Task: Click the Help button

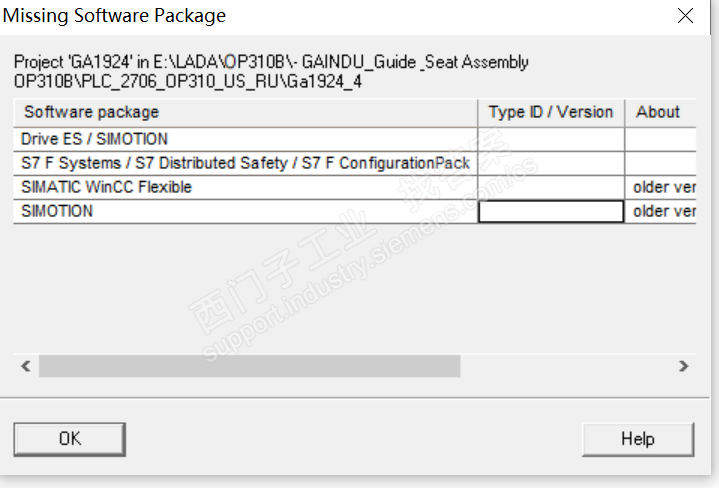Action: pyautogui.click(x=637, y=439)
